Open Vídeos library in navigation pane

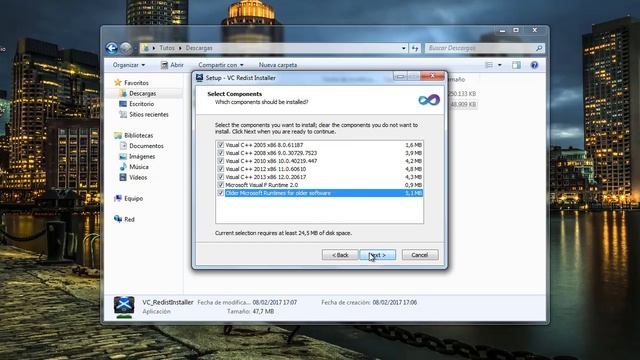click(138, 178)
